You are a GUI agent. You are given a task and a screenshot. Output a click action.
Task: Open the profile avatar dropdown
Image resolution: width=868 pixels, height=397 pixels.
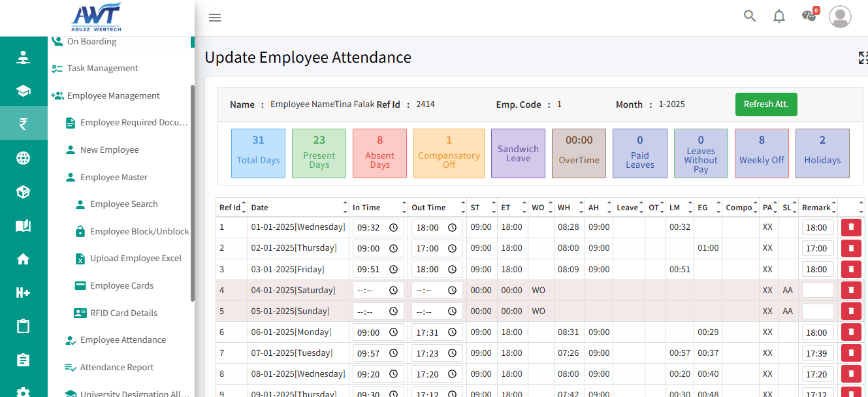tap(840, 17)
